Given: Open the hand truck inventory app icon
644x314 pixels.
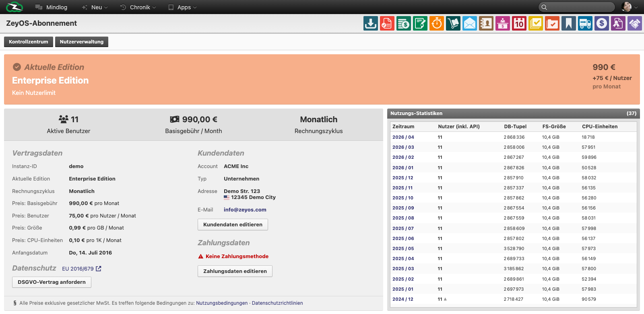Looking at the screenshot, I should (453, 23).
